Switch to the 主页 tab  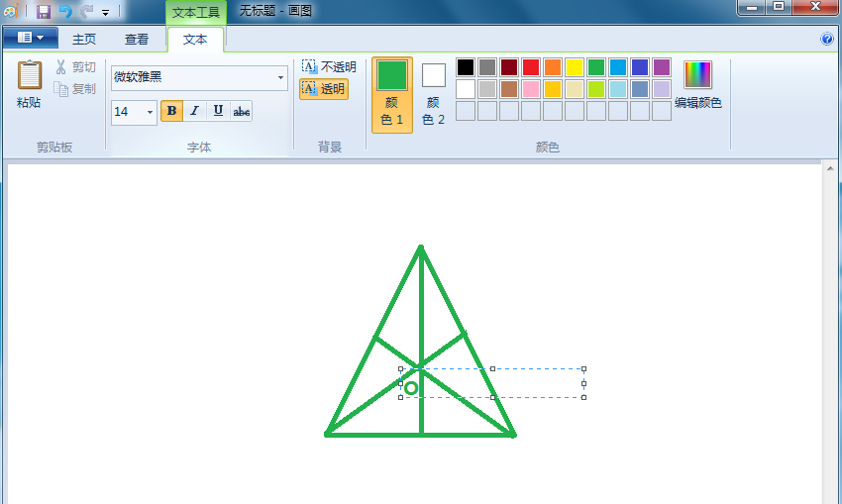[84, 40]
